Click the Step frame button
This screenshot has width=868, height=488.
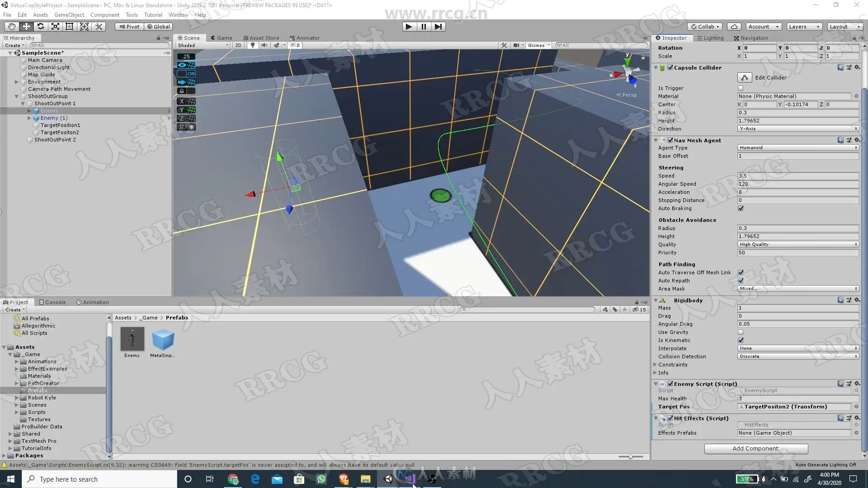pyautogui.click(x=438, y=27)
